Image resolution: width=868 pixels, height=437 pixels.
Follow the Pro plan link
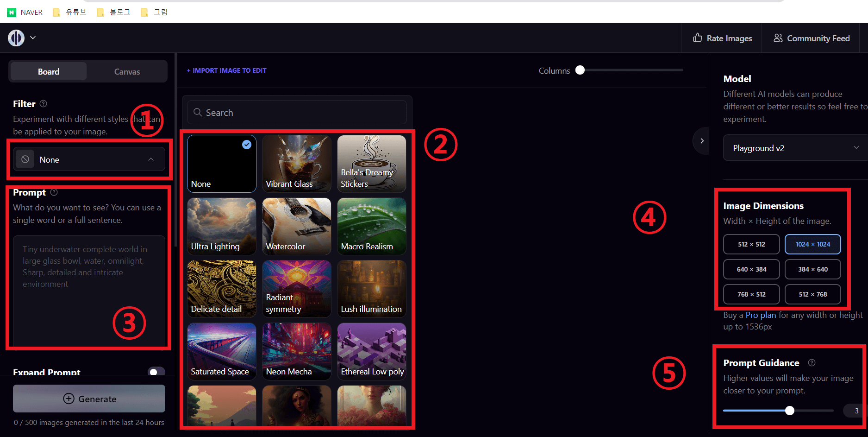coord(761,315)
